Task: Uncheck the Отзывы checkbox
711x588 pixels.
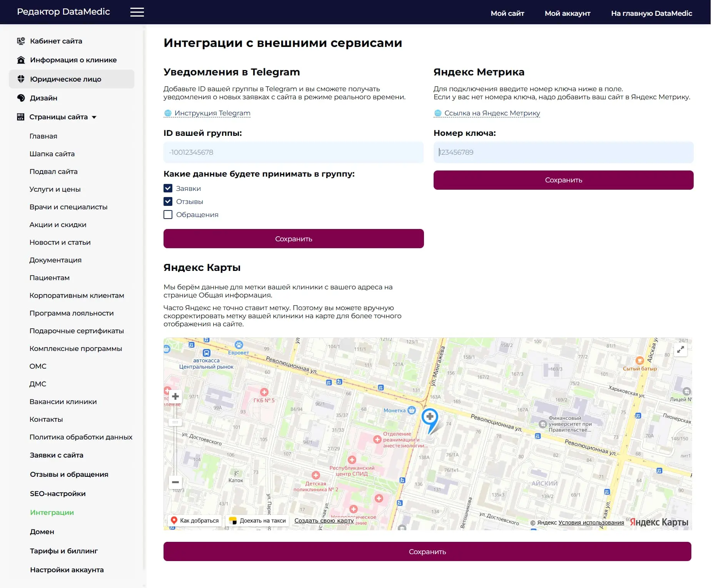Action: point(168,202)
